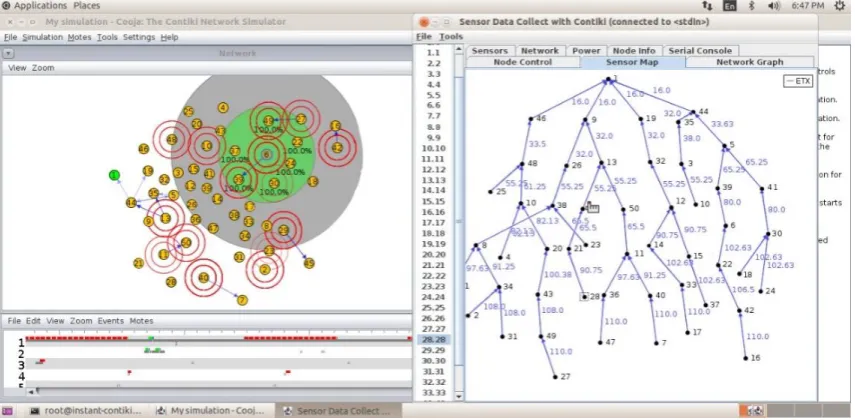This screenshot has height=420, width=855.
Task: Open Cooja Simulation menu
Action: pyautogui.click(x=43, y=37)
